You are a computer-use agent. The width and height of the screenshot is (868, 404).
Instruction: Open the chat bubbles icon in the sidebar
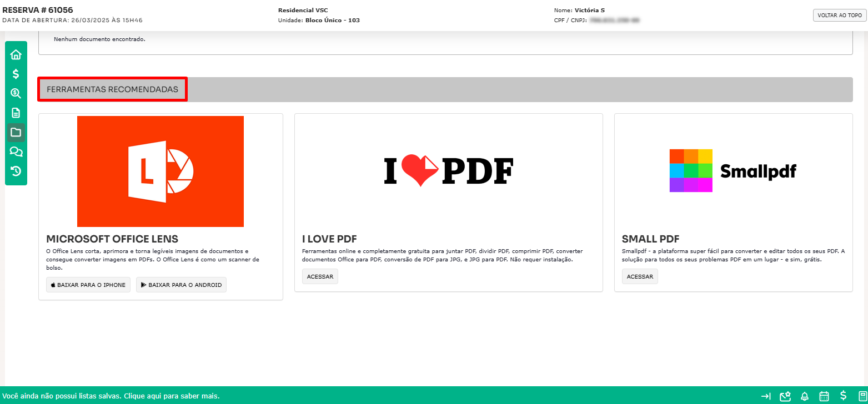pyautogui.click(x=16, y=151)
